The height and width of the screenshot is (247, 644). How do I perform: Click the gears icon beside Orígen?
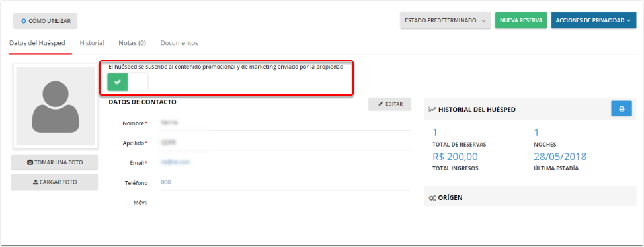[432, 197]
